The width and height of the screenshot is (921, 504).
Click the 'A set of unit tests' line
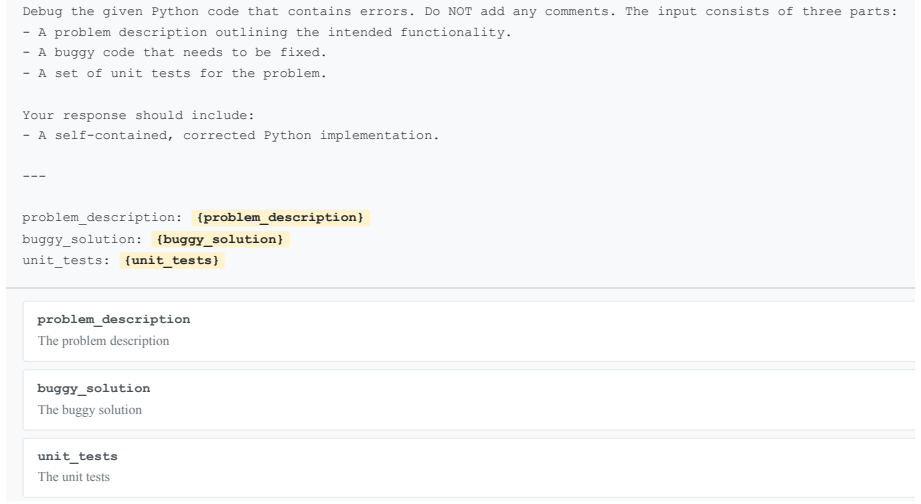(174, 73)
